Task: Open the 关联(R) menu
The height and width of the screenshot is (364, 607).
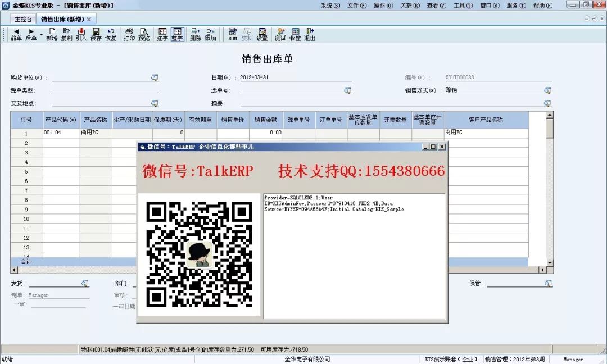Action: click(x=410, y=6)
